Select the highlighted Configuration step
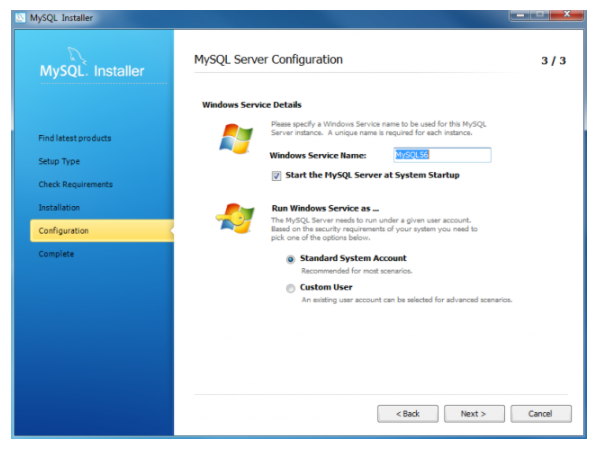Screen dimensions: 600x457 102,230
